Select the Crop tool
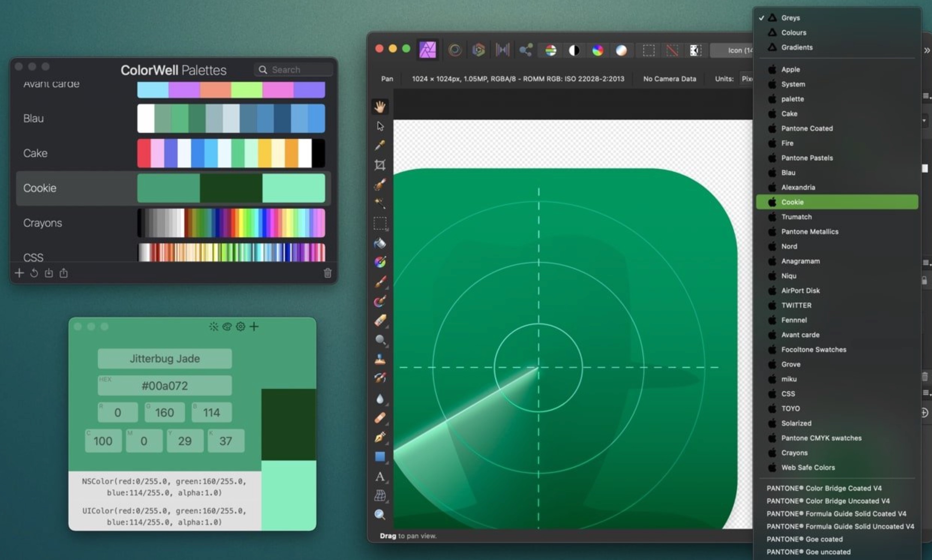Image resolution: width=932 pixels, height=560 pixels. click(380, 165)
